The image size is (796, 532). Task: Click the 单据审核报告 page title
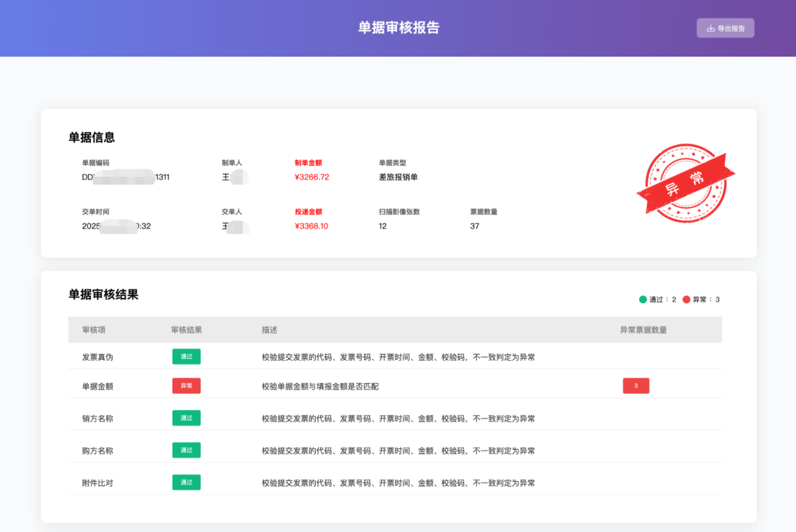398,28
